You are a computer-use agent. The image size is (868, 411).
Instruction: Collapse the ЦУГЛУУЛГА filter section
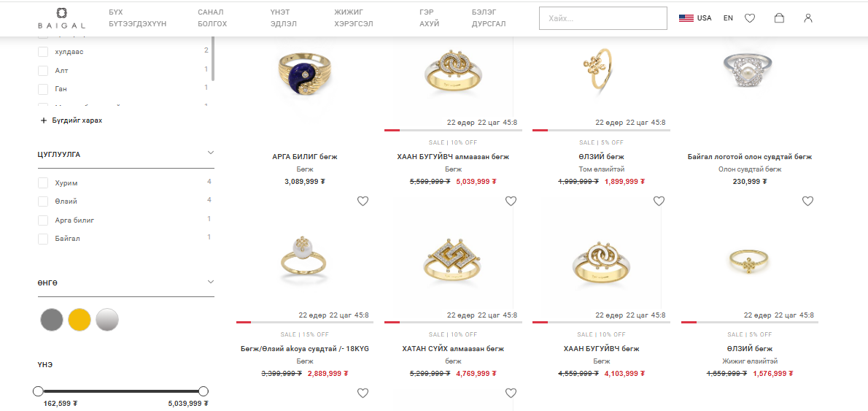(211, 153)
